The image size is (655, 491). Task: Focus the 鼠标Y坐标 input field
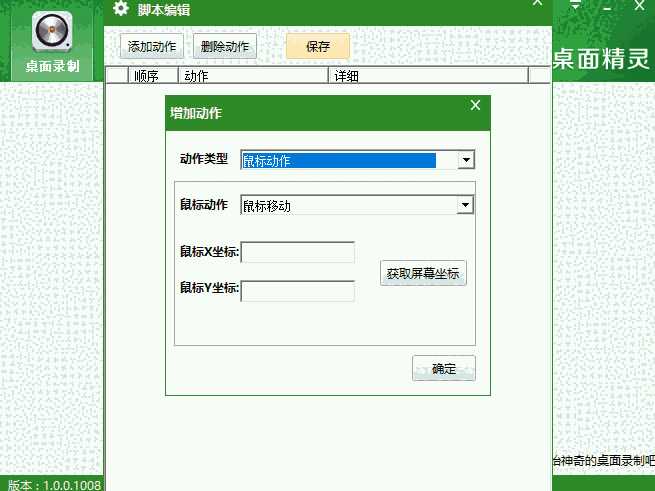pyautogui.click(x=298, y=291)
